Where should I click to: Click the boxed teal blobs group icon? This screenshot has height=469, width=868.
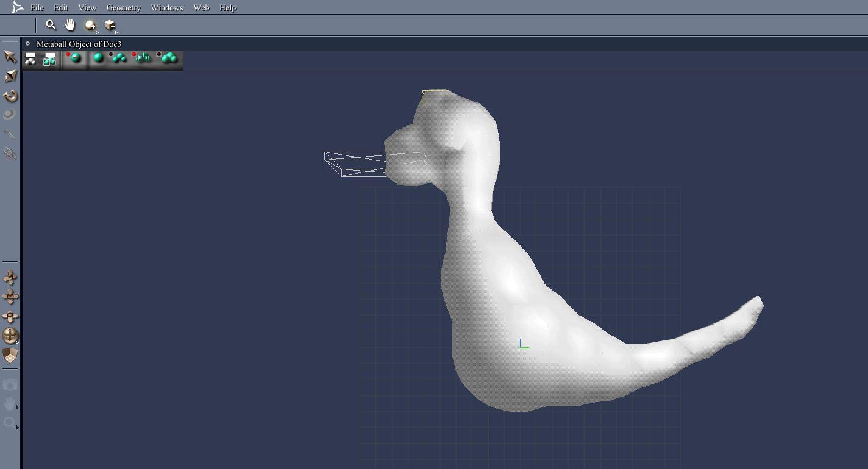(50, 59)
